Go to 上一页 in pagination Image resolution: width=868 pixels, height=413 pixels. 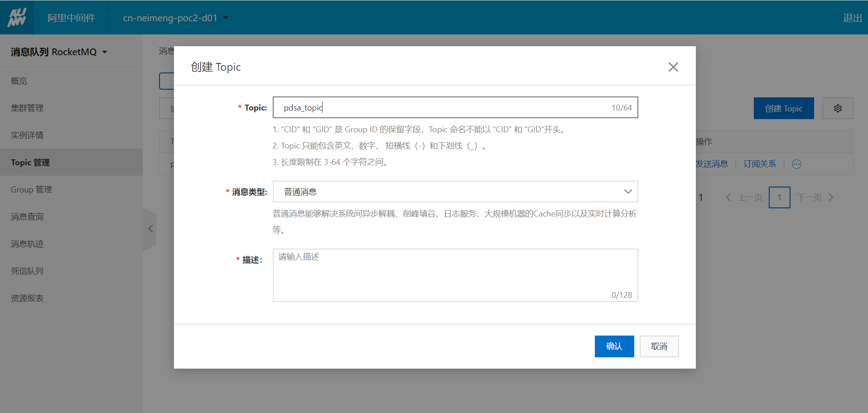744,197
